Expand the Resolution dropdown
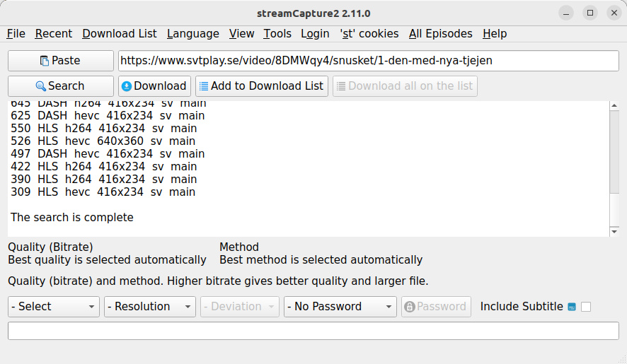 150,307
